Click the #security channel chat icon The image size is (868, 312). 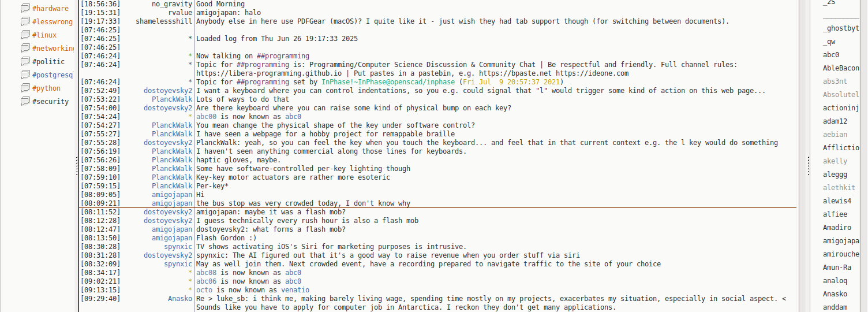[x=25, y=101]
